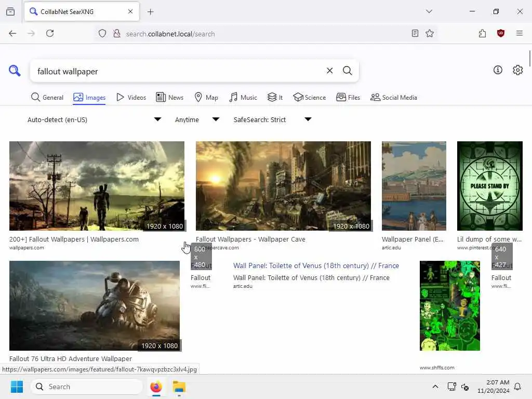The width and height of the screenshot is (532, 399).
Task: Click the browser forward arrow
Action: (x=31, y=33)
